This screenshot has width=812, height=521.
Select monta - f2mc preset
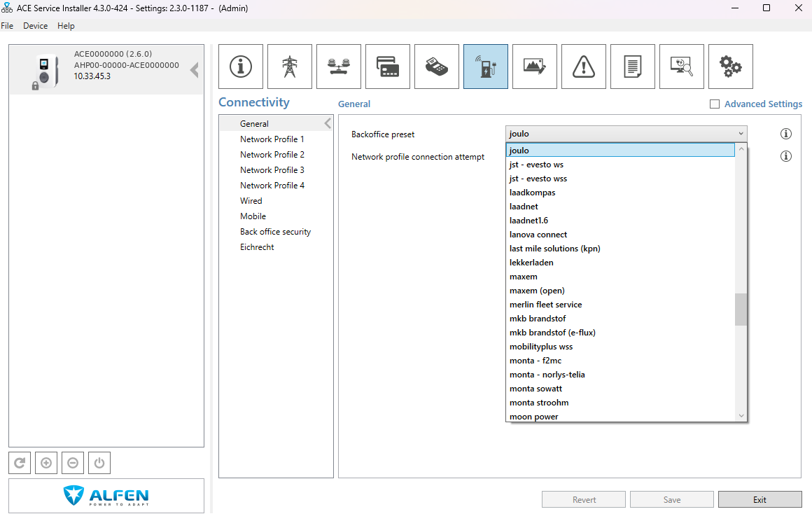[x=620, y=360]
